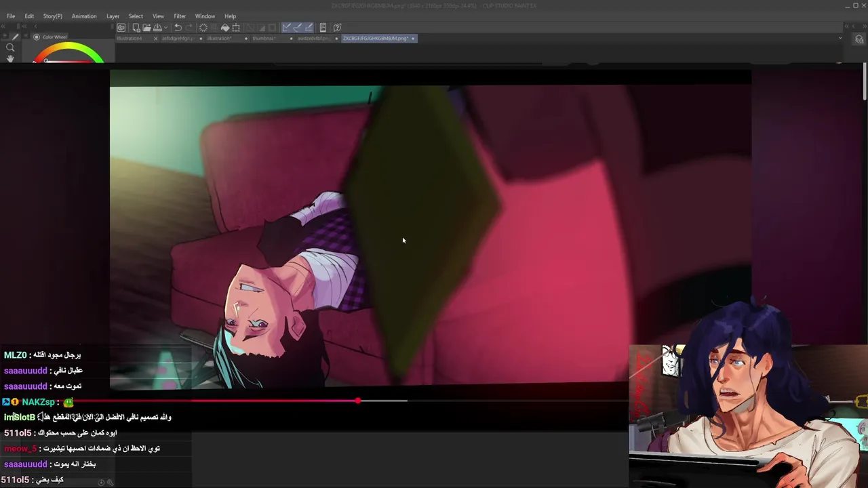
Task: Switch to the thumbnai.* canvas tab
Action: pos(264,39)
